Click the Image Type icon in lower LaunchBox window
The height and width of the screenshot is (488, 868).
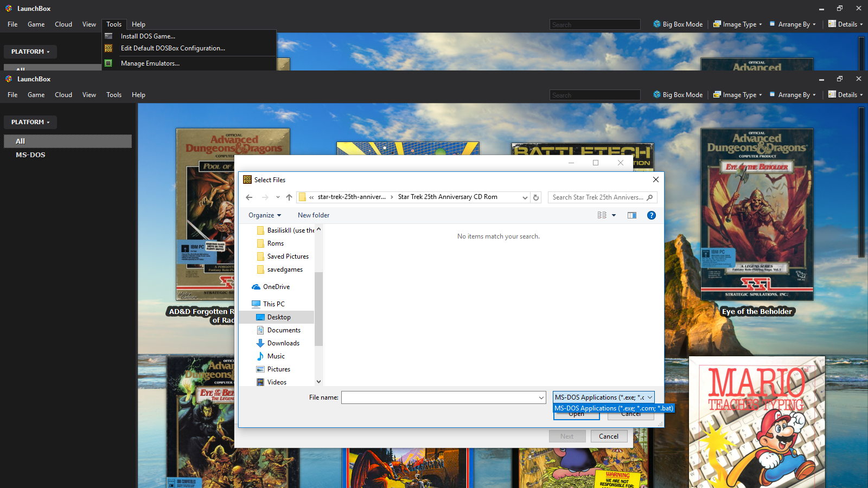pos(717,95)
